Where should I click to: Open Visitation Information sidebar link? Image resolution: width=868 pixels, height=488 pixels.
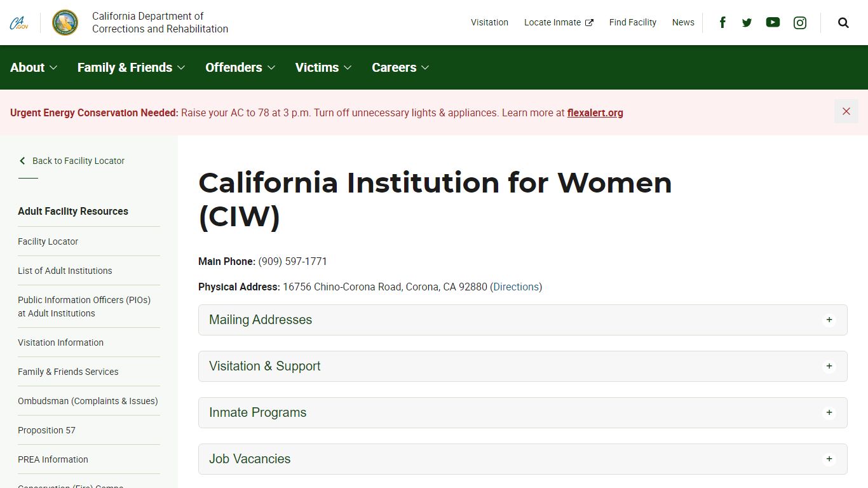coord(60,342)
